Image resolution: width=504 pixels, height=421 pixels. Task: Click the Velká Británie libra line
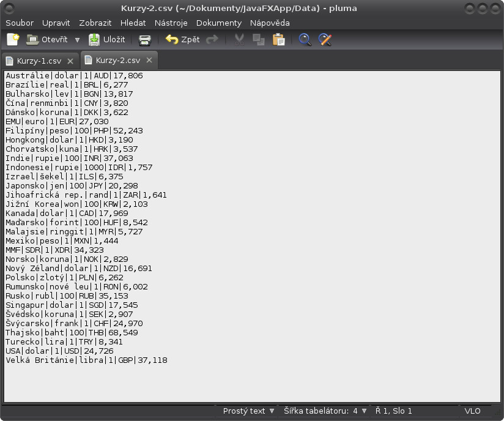click(86, 360)
